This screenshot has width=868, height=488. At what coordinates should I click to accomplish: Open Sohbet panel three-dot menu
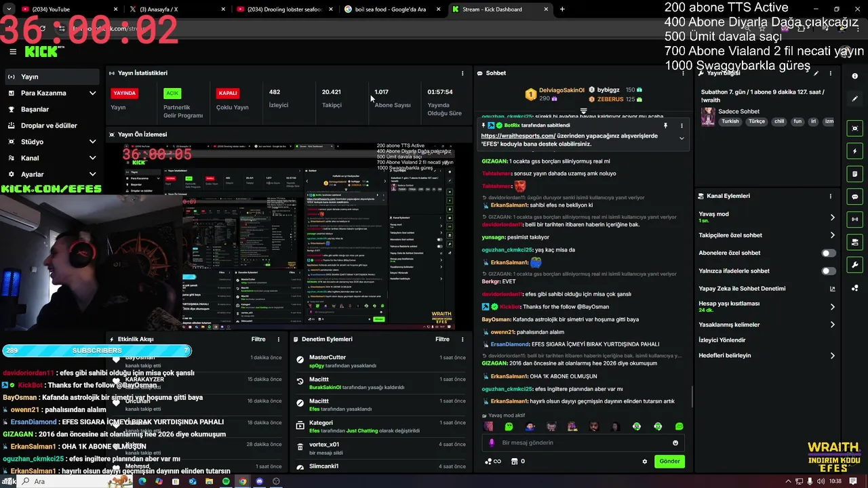click(x=682, y=73)
